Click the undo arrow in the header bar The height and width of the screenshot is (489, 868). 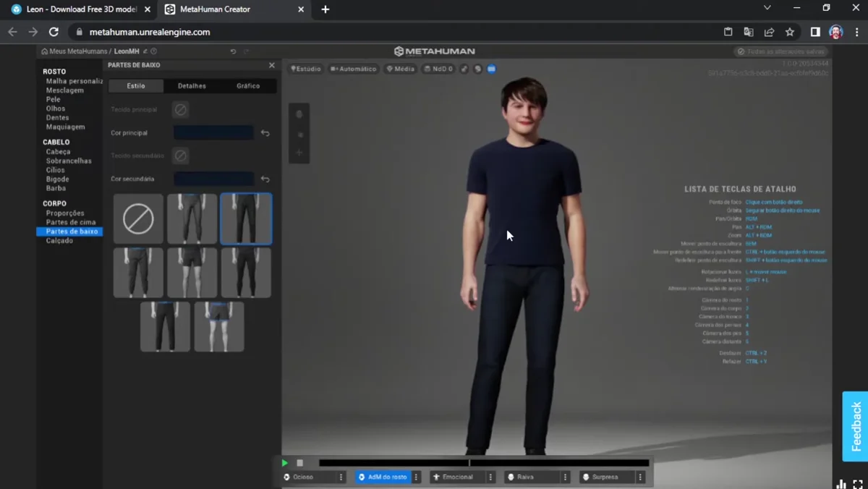pos(233,51)
